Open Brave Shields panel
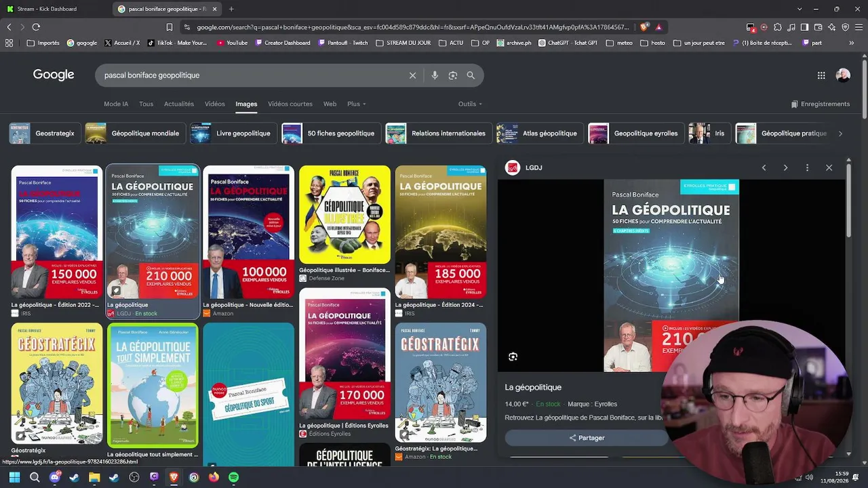The image size is (868, 488). point(644,27)
